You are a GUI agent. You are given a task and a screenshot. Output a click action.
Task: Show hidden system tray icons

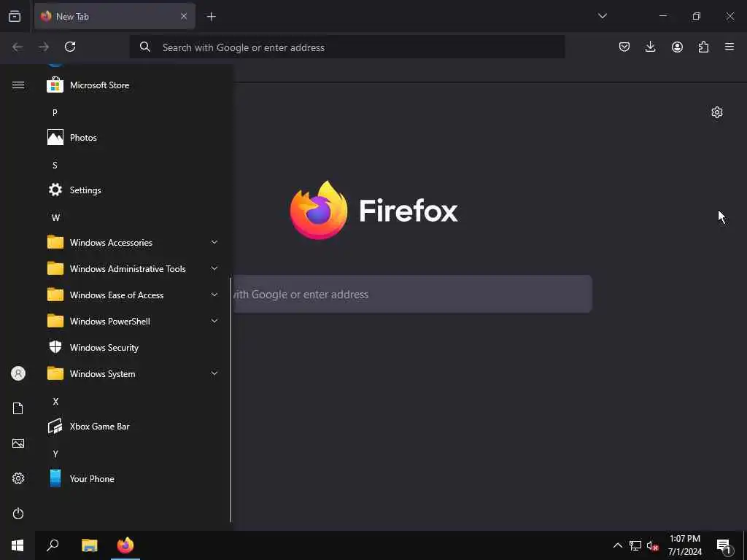pyautogui.click(x=617, y=545)
